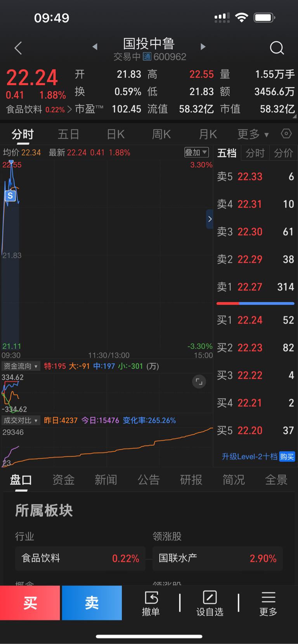Tap the 市盈 102.45 value
Screen dimensions: 298x644
pos(126,109)
